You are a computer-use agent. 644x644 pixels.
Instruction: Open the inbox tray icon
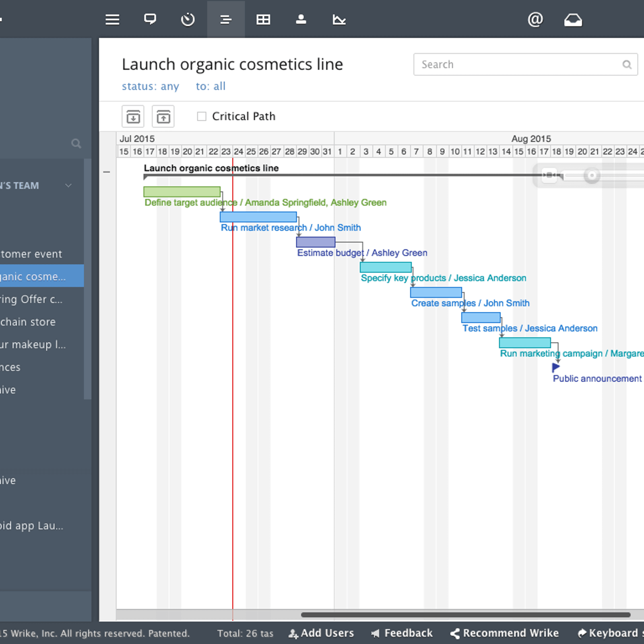click(x=573, y=20)
